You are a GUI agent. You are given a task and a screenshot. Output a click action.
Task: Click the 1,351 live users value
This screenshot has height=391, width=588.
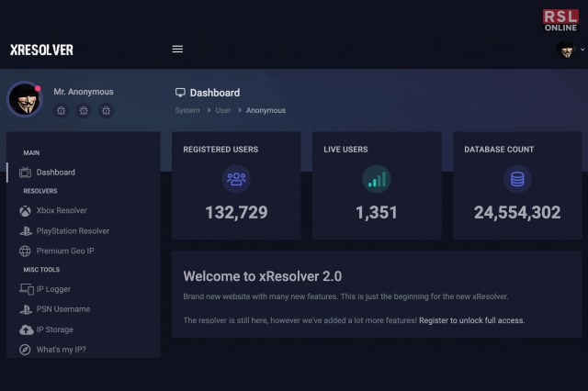click(x=377, y=212)
